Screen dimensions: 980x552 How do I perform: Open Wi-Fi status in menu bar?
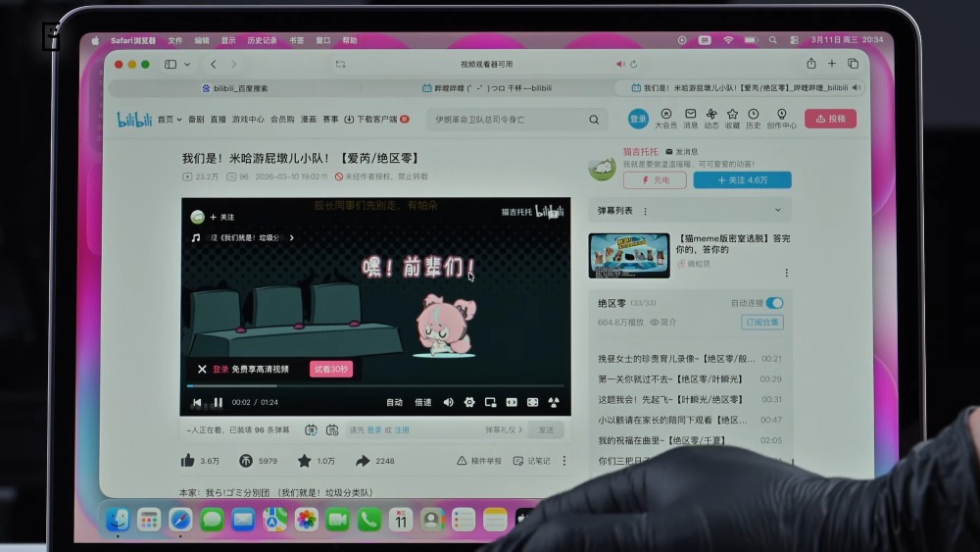(728, 40)
